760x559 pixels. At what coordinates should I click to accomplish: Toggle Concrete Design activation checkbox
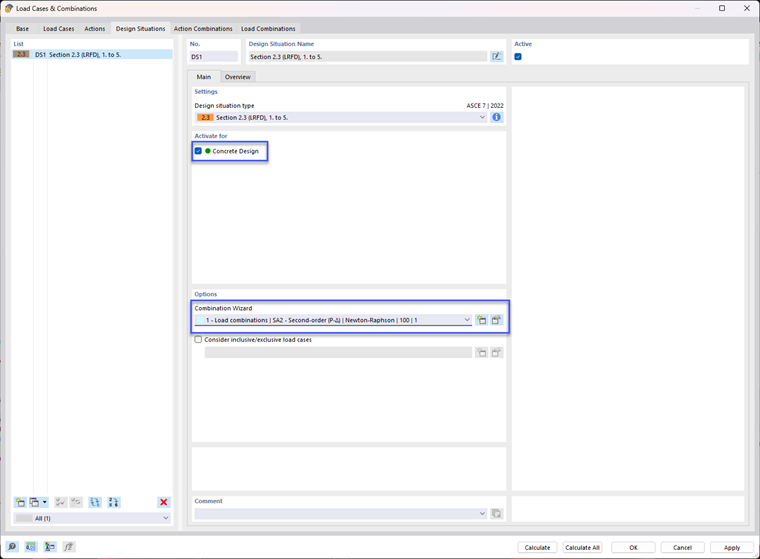(198, 151)
